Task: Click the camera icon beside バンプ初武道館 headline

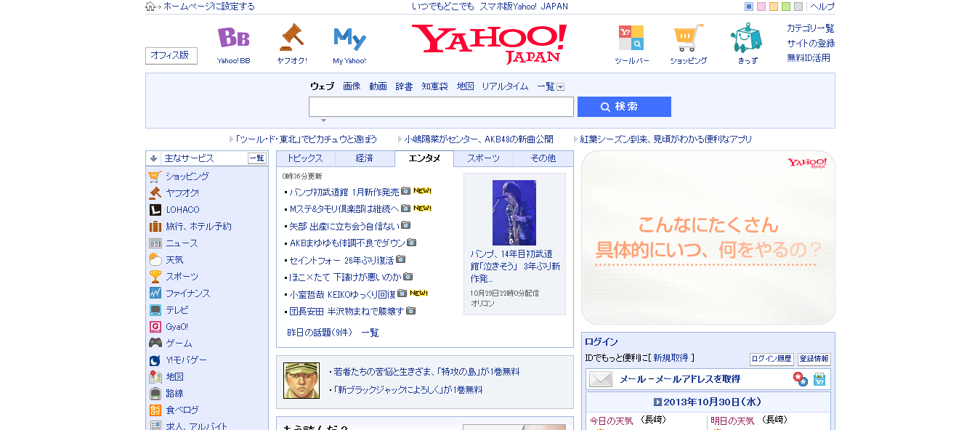Action: 406,192
